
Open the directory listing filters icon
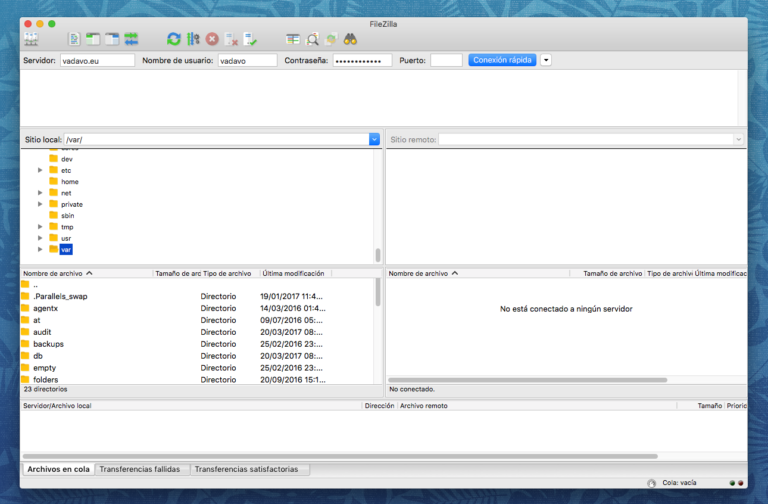point(293,39)
